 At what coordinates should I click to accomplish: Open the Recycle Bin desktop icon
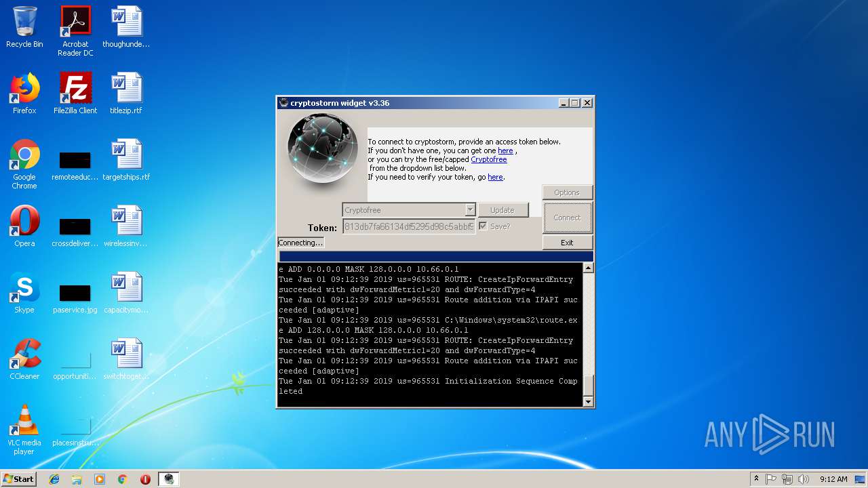click(24, 27)
